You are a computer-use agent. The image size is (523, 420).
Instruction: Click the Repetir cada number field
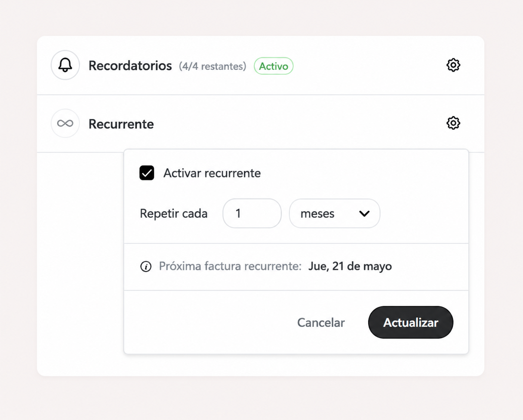point(252,213)
